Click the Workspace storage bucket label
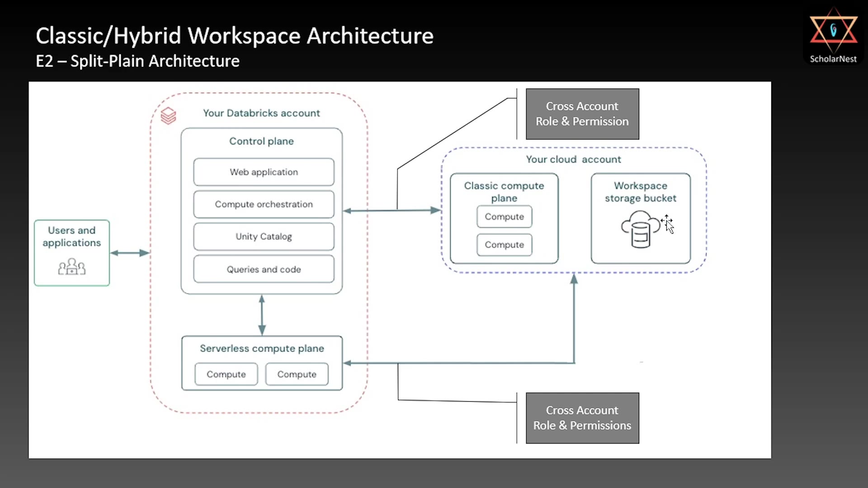This screenshot has width=868, height=488. coord(641,192)
